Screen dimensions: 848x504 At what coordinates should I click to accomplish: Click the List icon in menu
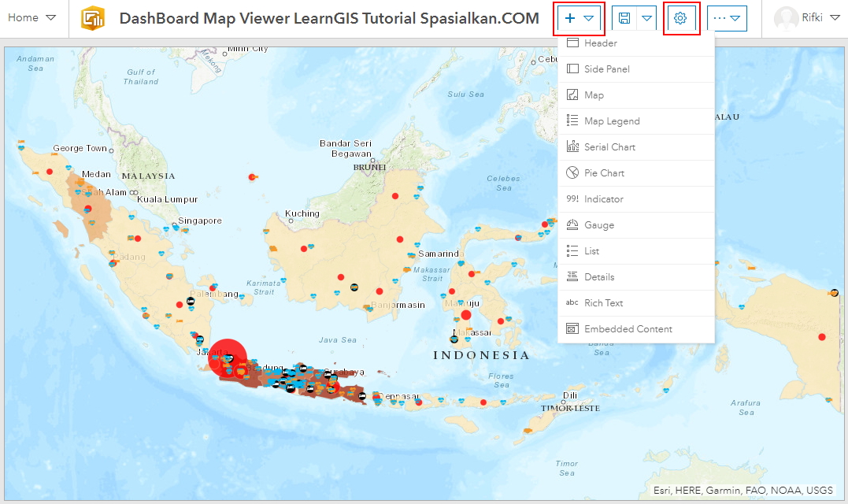tap(572, 250)
